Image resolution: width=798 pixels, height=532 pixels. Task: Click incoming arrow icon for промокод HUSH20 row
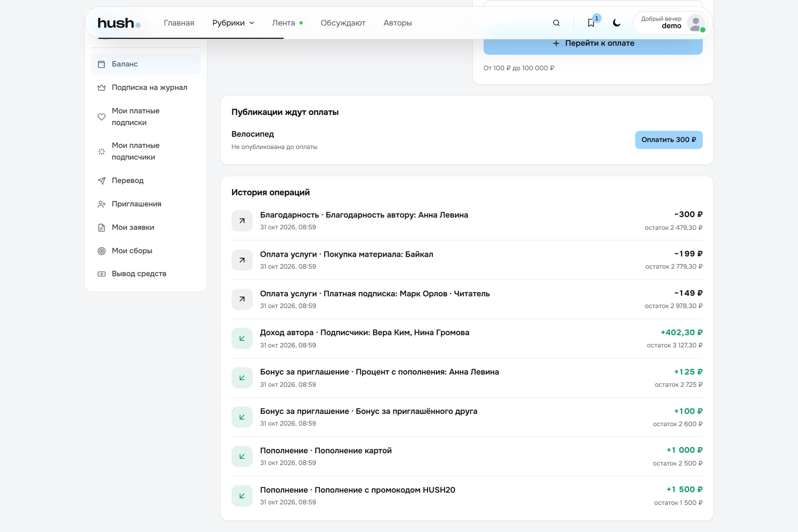(242, 496)
